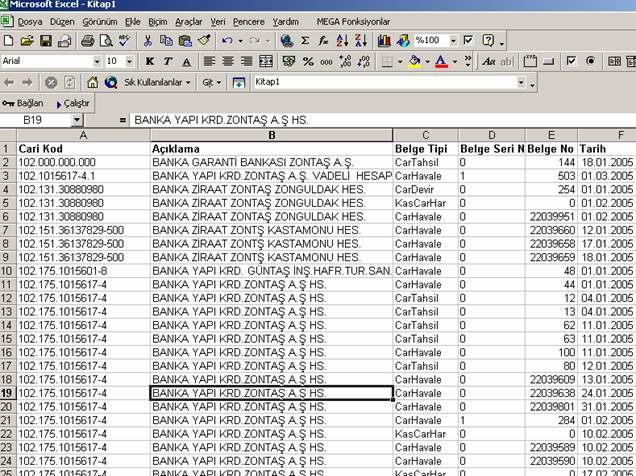Viewport: 636px width, 476px height.
Task: Open the Görünüm menu
Action: (100, 22)
